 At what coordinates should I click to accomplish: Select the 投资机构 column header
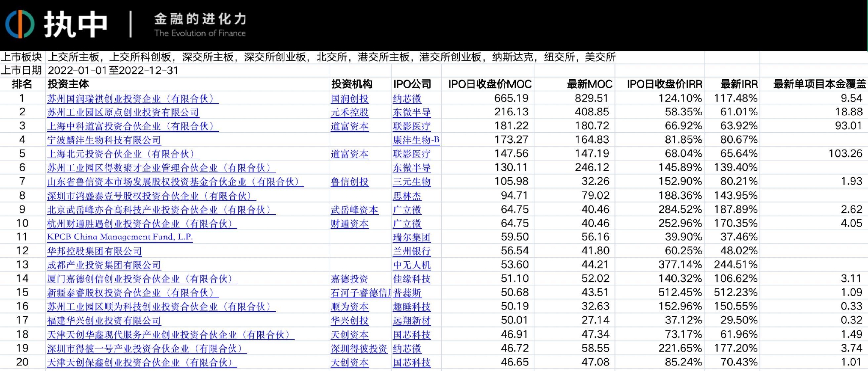pos(352,84)
